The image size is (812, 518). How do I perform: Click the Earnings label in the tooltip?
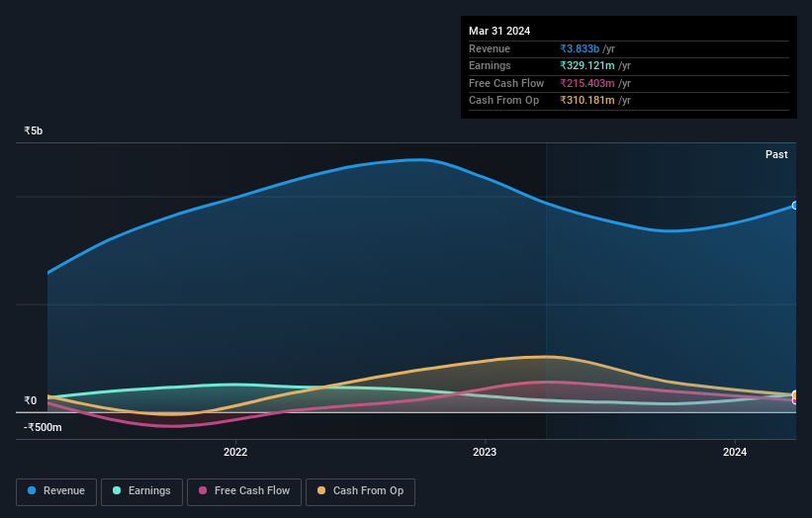click(490, 65)
